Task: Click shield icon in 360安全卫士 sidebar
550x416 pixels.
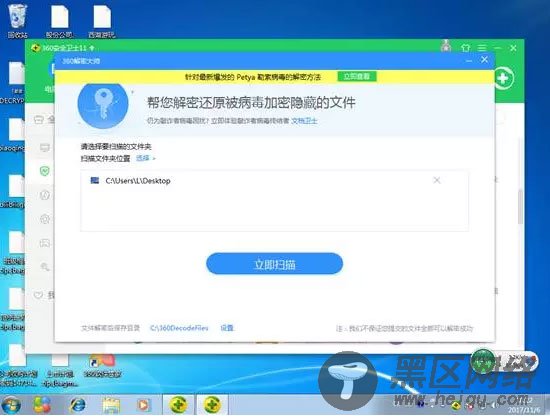Action: (x=45, y=171)
